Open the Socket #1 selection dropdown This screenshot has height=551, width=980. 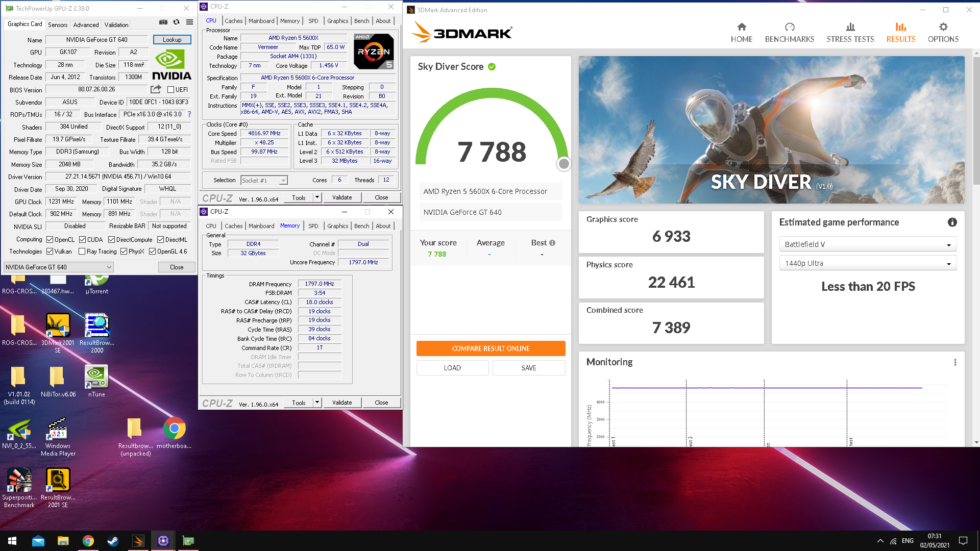coord(264,180)
